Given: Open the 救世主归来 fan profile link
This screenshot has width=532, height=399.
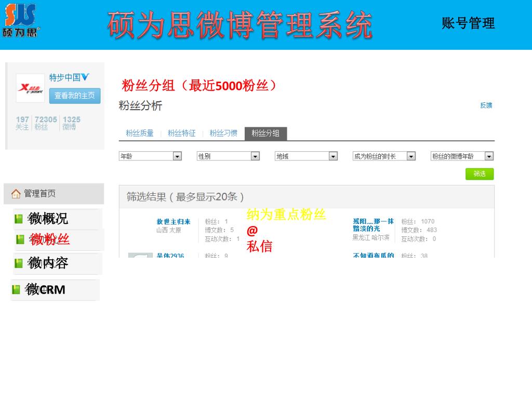Looking at the screenshot, I should click(174, 221).
